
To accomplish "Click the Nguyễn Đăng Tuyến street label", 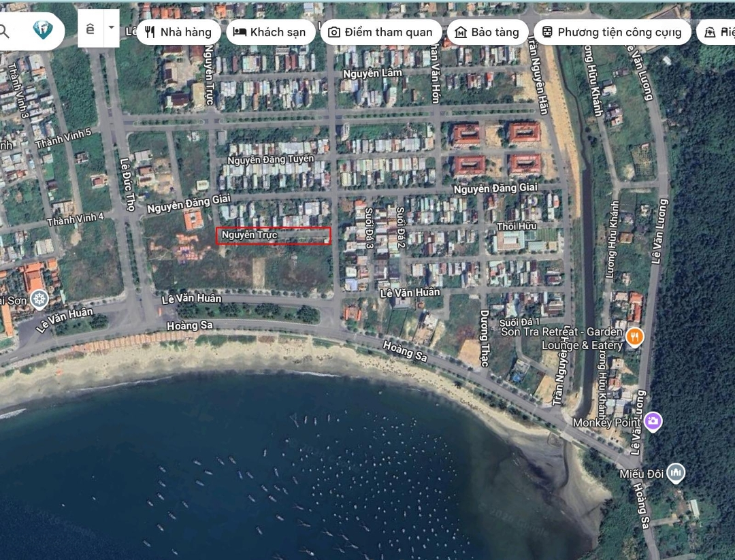I will click(271, 159).
